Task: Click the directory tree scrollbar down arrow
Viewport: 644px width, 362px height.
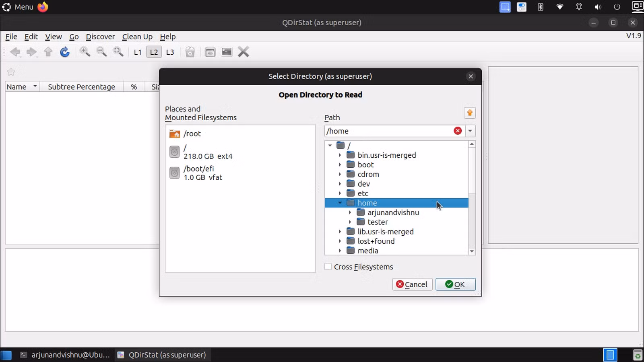Action: point(472,251)
